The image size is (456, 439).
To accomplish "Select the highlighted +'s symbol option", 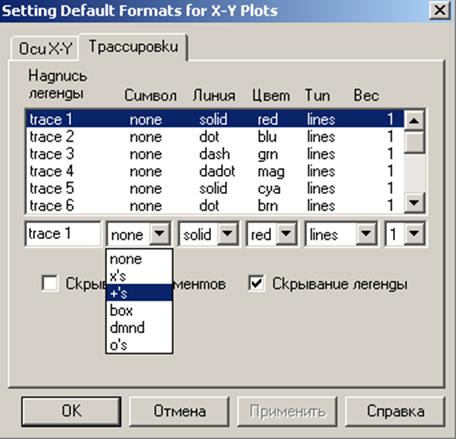I will 139,293.
